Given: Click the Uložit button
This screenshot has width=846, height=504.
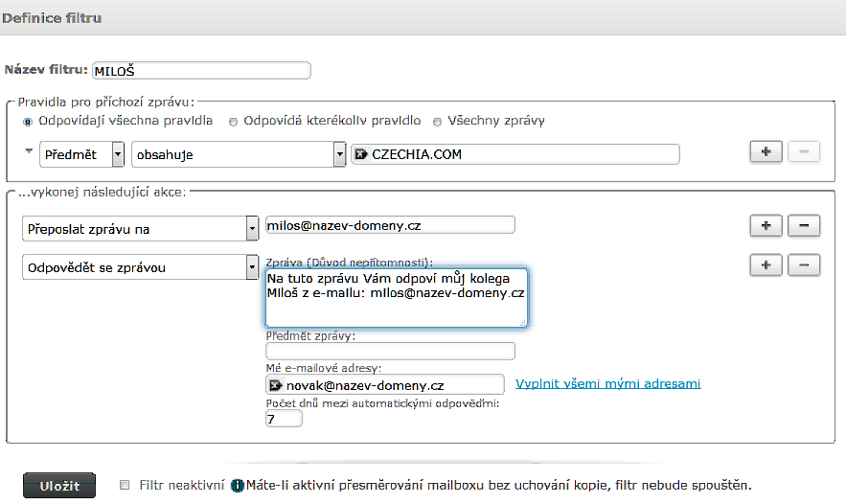Looking at the screenshot, I should point(59,485).
